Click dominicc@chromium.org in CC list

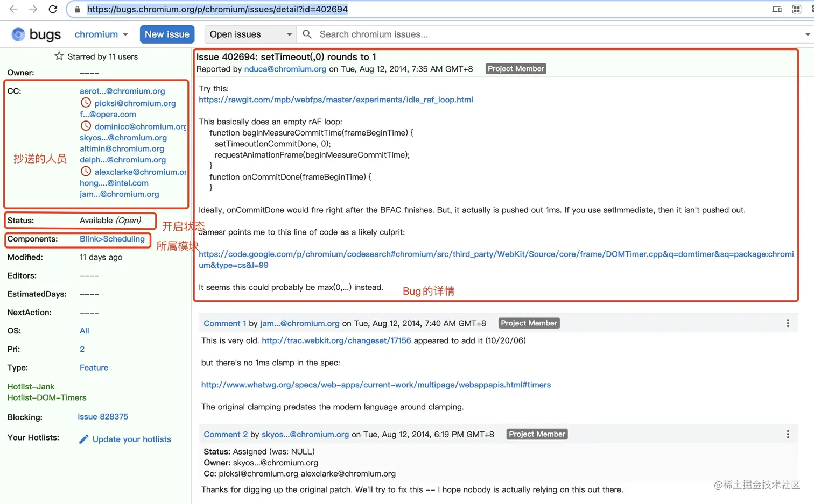[141, 126]
